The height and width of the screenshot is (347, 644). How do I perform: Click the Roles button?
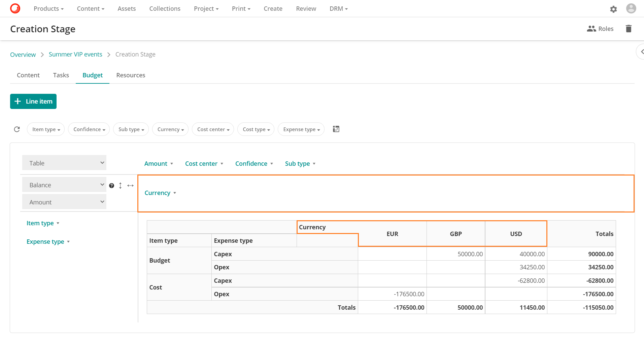click(x=600, y=29)
